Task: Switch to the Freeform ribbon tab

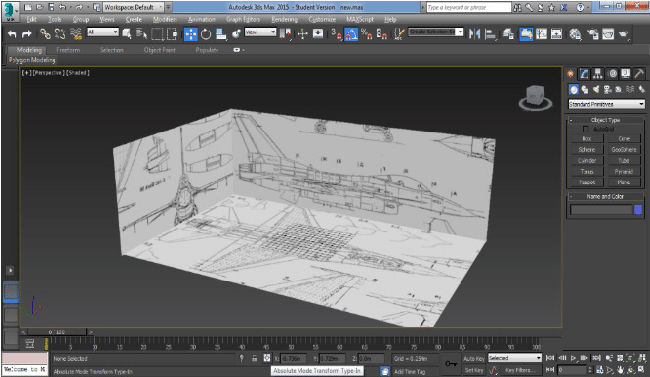Action: click(68, 50)
